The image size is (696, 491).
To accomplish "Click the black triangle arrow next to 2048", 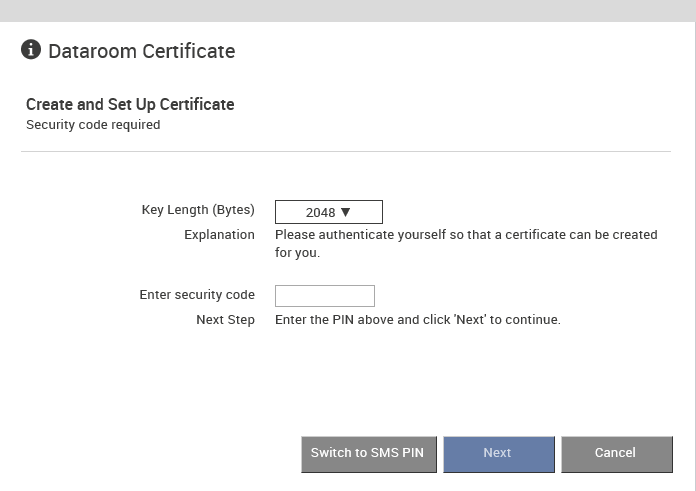I will [x=345, y=212].
